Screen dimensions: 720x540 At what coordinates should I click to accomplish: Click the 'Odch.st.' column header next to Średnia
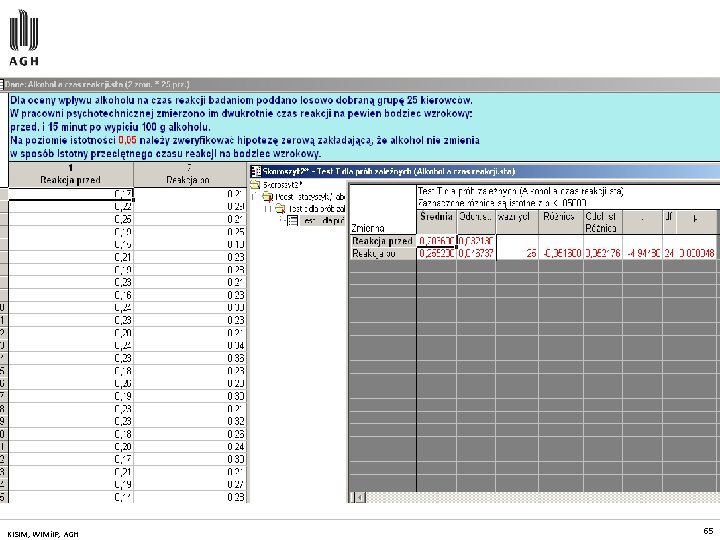tap(476, 222)
